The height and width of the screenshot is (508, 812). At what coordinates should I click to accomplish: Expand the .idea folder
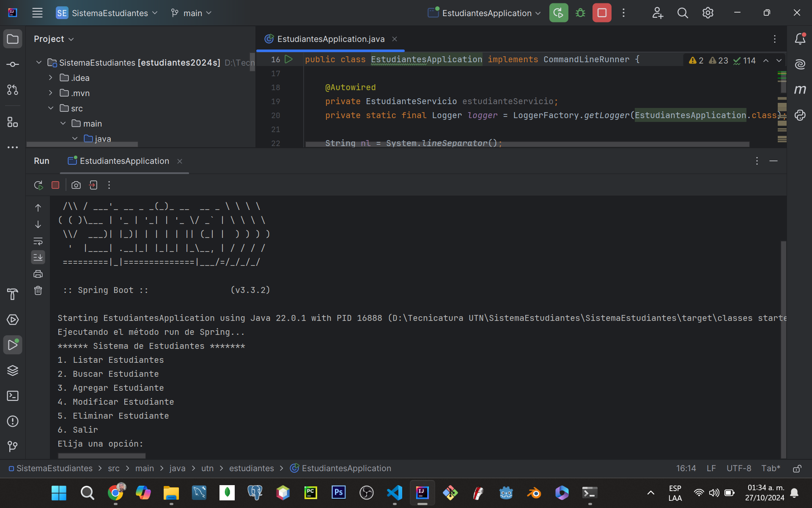click(51, 78)
